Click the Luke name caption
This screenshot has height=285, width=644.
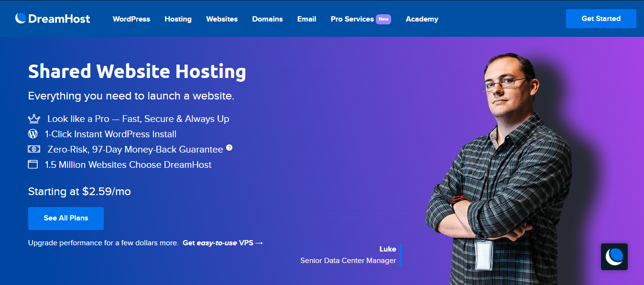(388, 249)
